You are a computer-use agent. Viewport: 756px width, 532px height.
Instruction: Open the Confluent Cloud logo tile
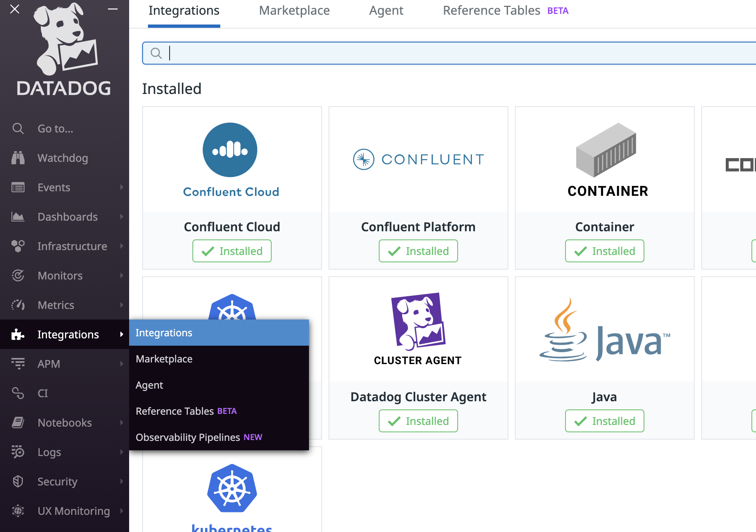click(x=232, y=160)
